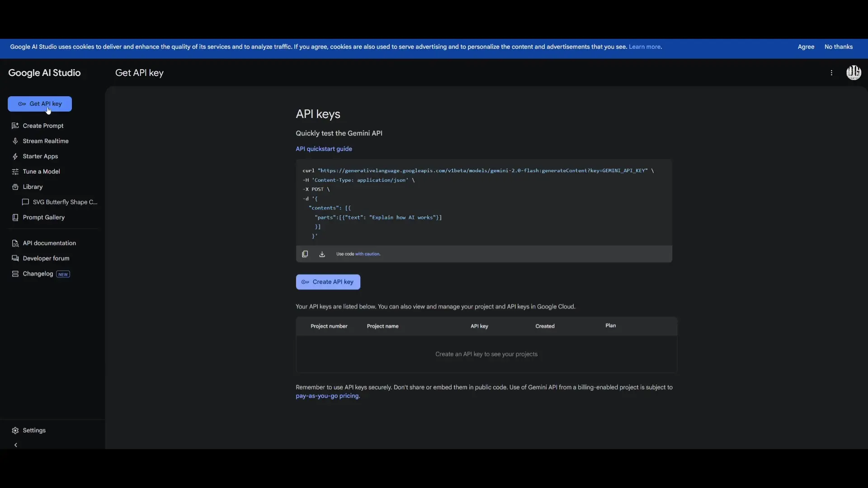The width and height of the screenshot is (868, 488).
Task: Click the Google AI Studio logo
Action: (44, 73)
